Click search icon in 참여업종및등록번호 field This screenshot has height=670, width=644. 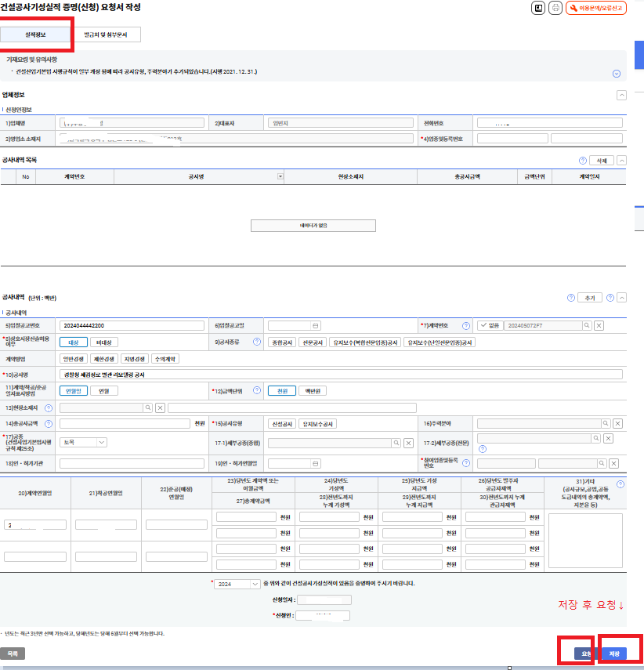point(602,463)
